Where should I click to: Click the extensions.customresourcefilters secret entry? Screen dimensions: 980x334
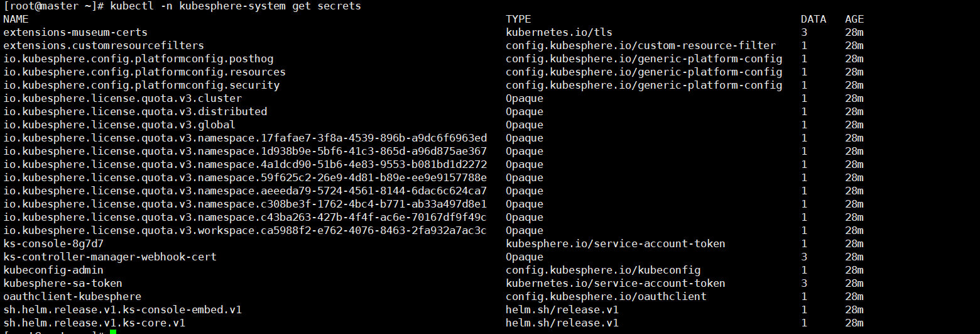[x=104, y=46]
